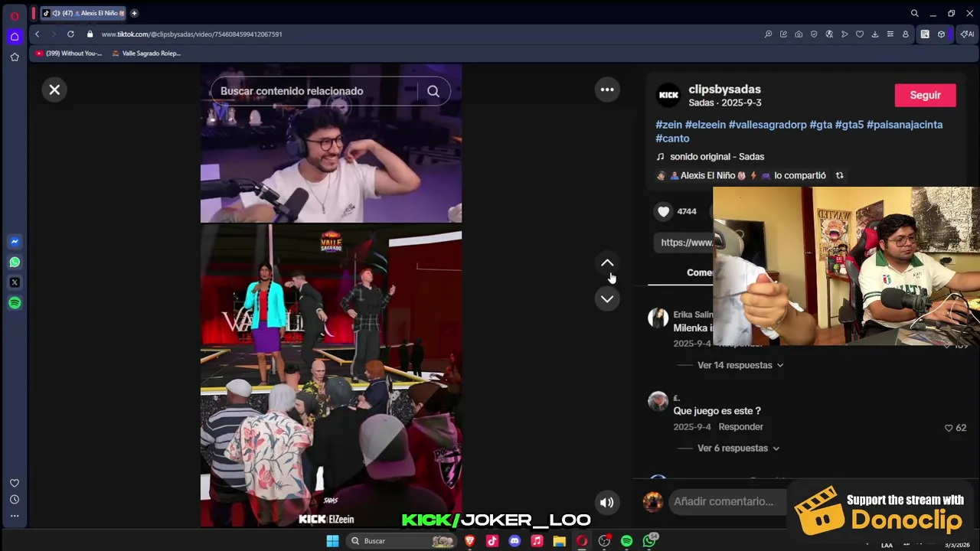Reply to 'Que juego es este ?' comment
The height and width of the screenshot is (551, 980).
pos(740,427)
